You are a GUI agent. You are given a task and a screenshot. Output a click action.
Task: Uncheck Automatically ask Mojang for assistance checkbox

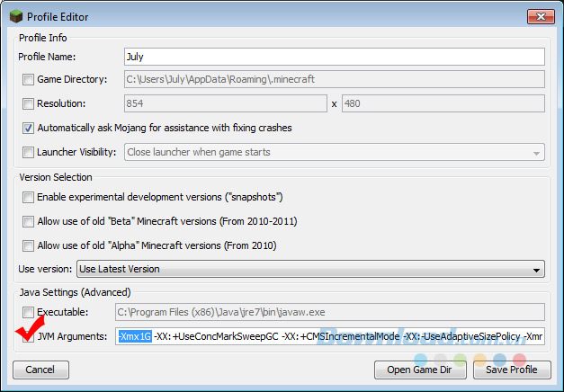click(x=28, y=128)
